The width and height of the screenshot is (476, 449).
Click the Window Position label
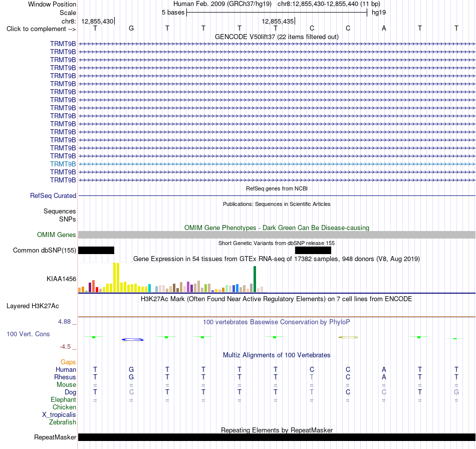52,4
